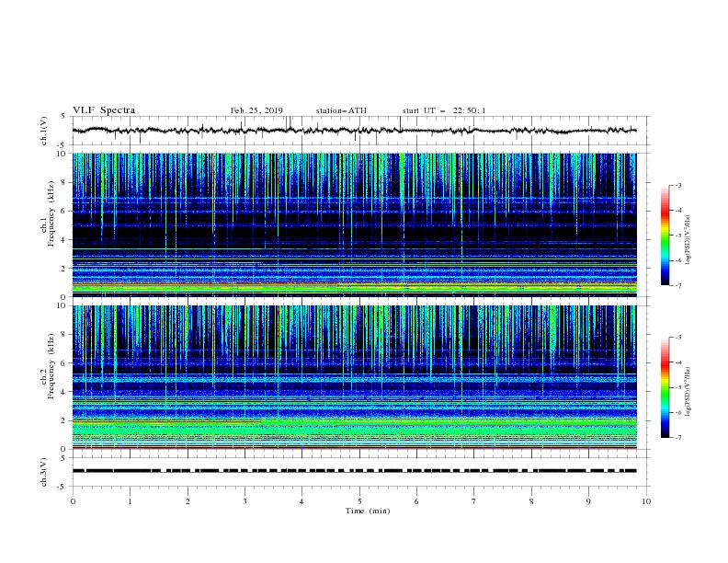This screenshot has height=563, width=728.
Task: Click the "8" kHz tick on ch.2 spectrogram
Action: [x=64, y=335]
